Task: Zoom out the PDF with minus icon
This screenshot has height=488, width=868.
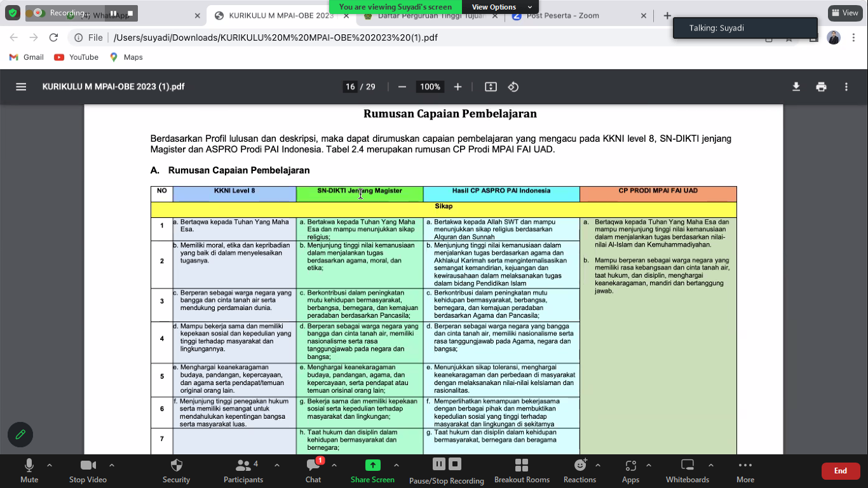Action: pos(402,87)
